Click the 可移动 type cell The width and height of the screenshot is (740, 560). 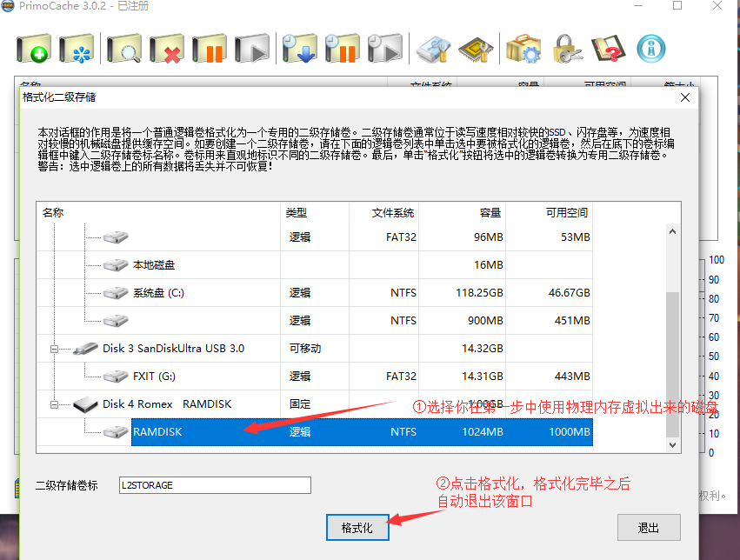click(305, 349)
